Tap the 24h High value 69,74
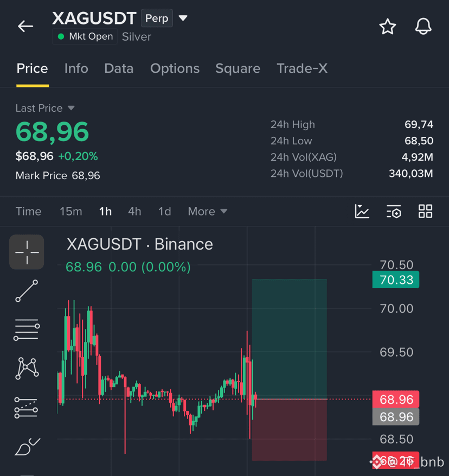 coord(419,124)
